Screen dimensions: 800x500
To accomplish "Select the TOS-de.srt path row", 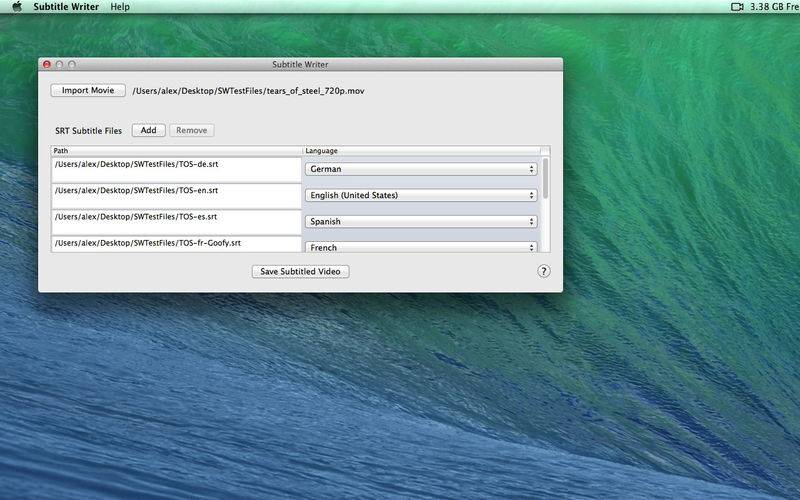I will tap(177, 170).
